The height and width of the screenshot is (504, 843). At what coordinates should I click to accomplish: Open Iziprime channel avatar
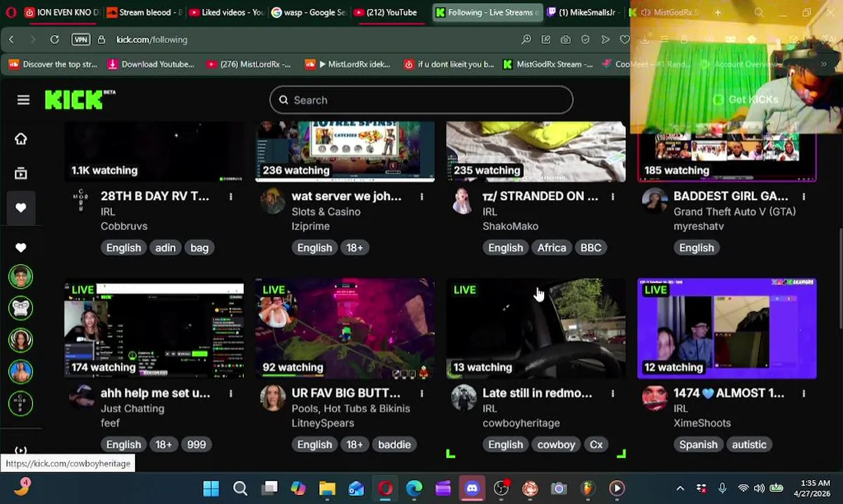tap(272, 202)
